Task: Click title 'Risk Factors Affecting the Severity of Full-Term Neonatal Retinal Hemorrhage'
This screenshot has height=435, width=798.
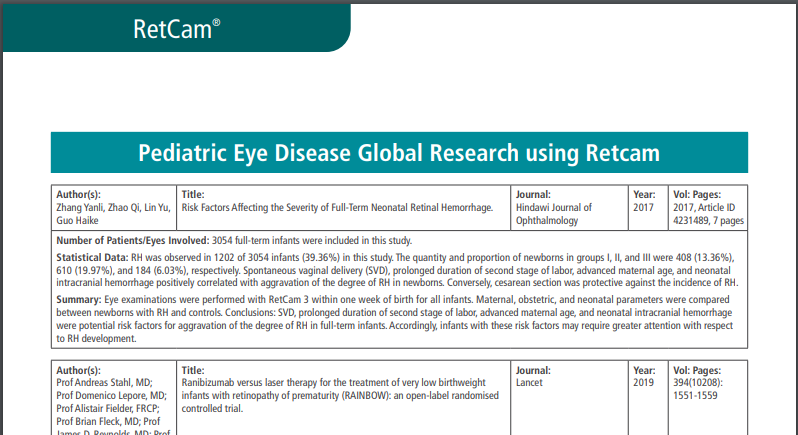Action: 337,208
